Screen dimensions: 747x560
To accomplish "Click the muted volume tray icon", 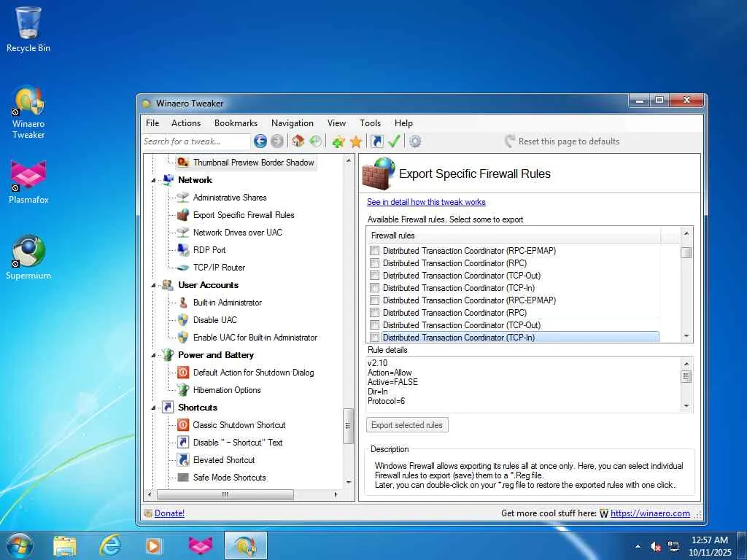I will 656,547.
